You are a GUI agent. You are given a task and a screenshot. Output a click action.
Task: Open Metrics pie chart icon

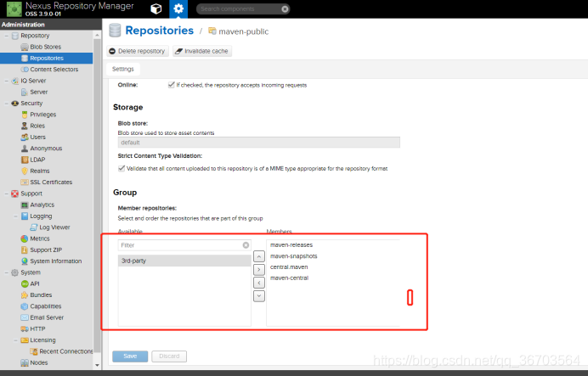[25, 239]
